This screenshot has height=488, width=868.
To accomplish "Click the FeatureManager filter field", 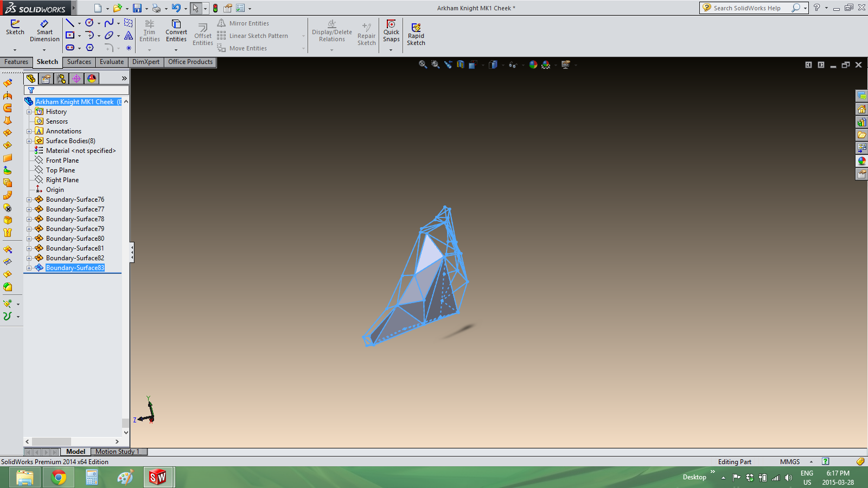I will [x=76, y=91].
